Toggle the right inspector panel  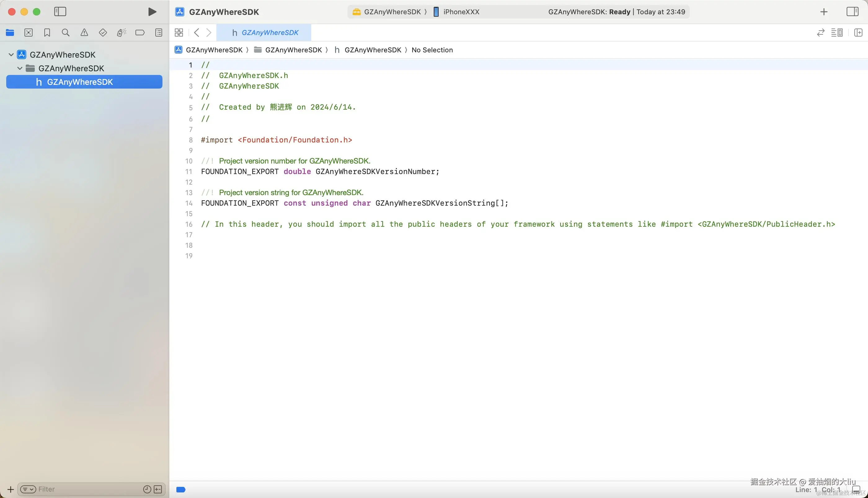[x=852, y=12]
